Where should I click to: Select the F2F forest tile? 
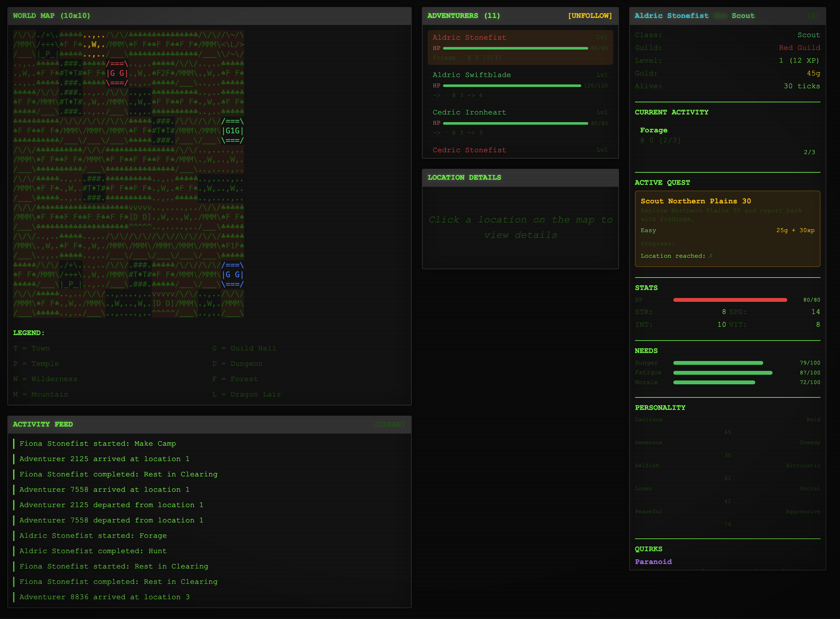tap(163, 73)
